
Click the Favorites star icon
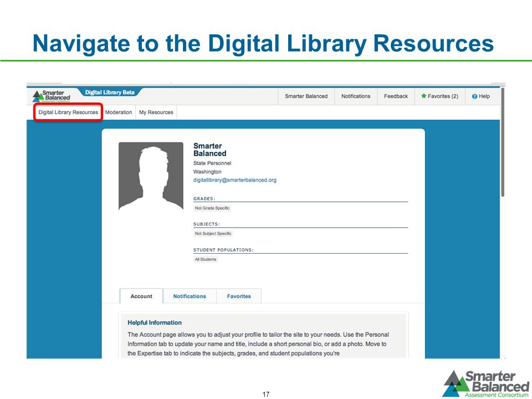[x=423, y=96]
